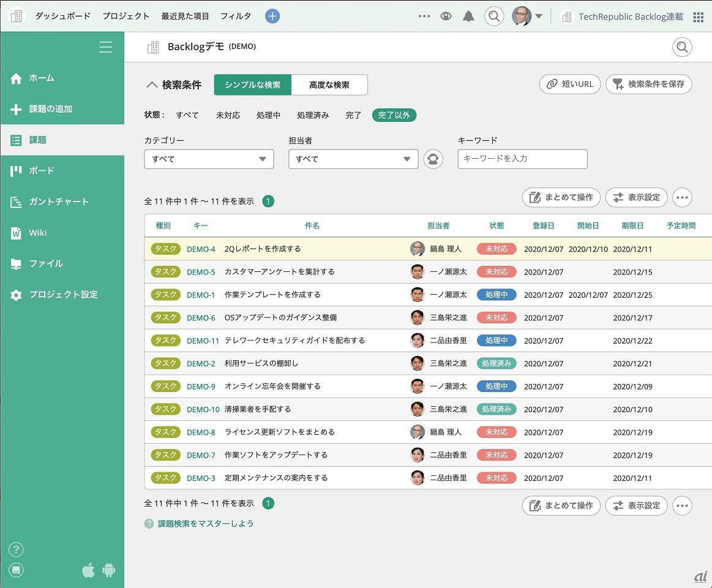The width and height of the screenshot is (712, 588).
Task: Switch to the 高度な検索 tab
Action: [x=329, y=85]
